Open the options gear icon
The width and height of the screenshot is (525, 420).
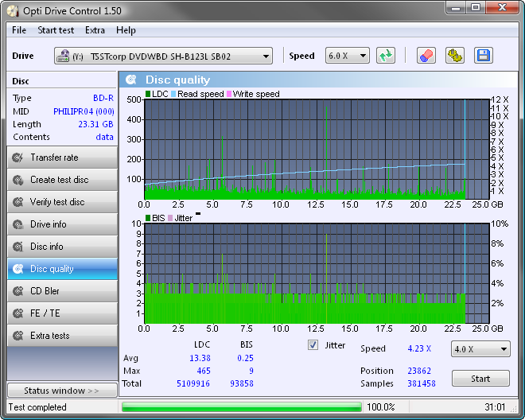pyautogui.click(x=455, y=56)
